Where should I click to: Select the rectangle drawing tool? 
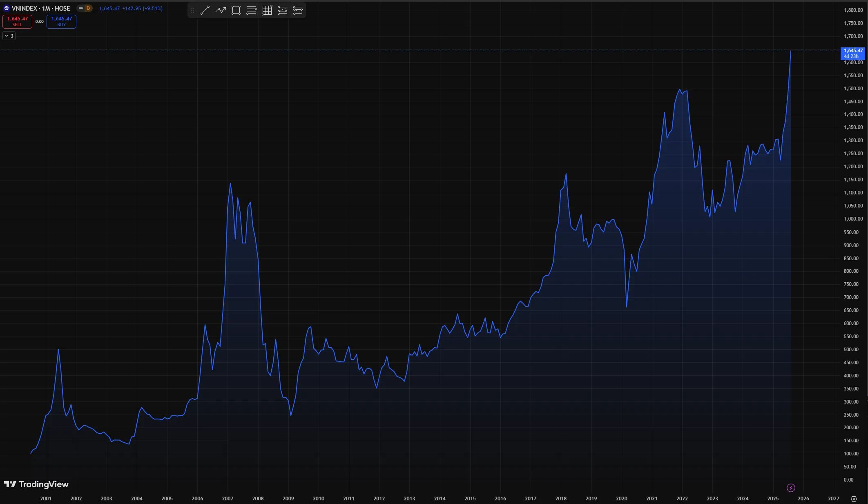(x=236, y=10)
